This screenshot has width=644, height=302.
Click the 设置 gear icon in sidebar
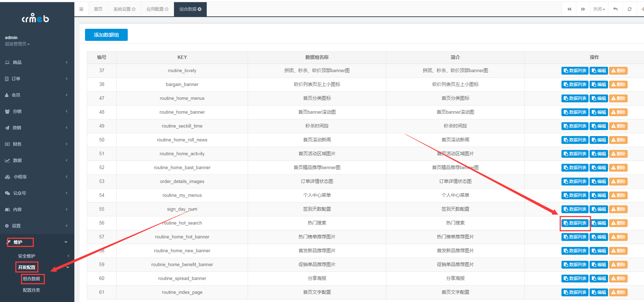[x=7, y=226]
